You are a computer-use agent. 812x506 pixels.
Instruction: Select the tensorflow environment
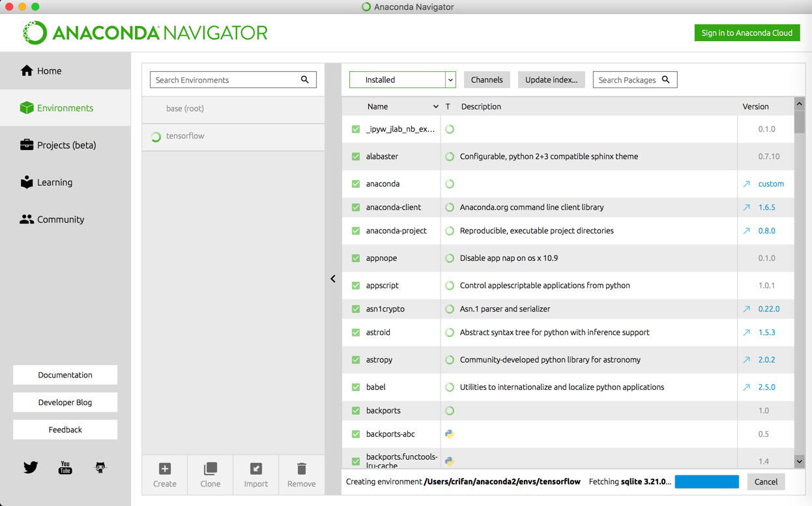[233, 136]
